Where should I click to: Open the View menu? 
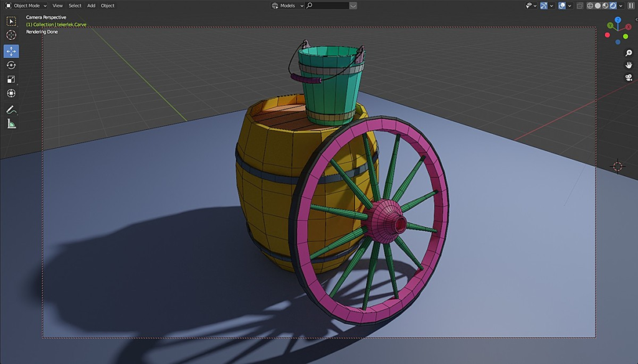click(57, 6)
